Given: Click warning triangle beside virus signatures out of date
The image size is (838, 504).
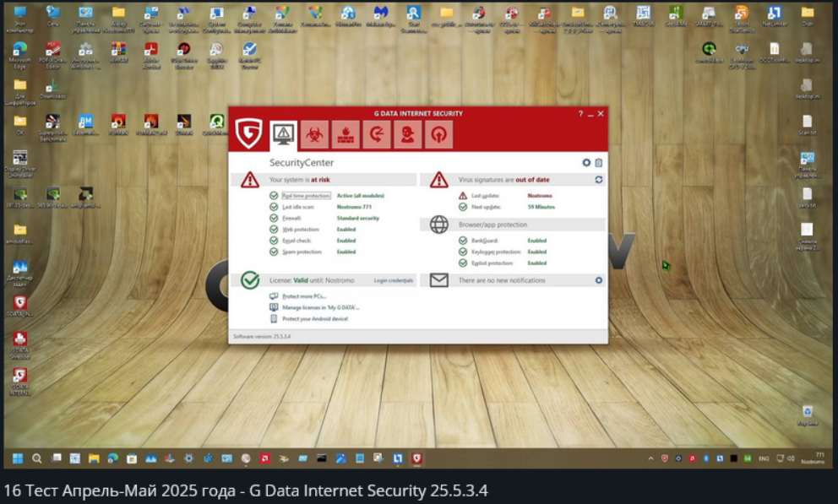Looking at the screenshot, I should point(438,180).
